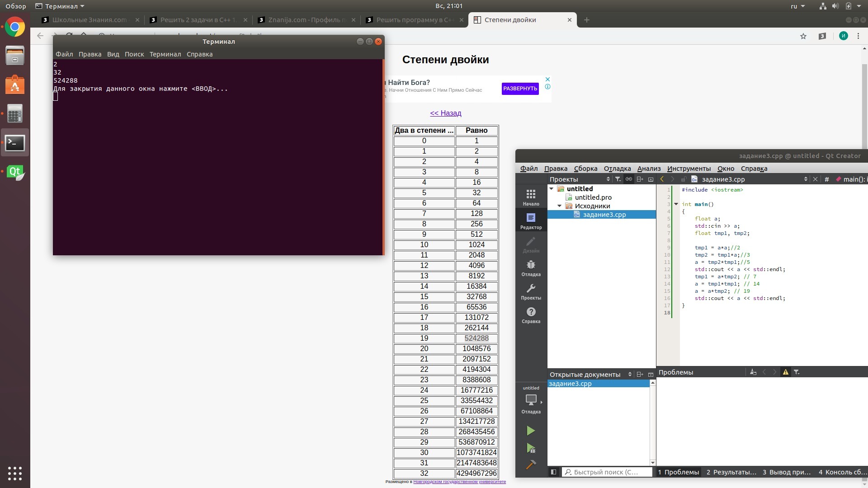Toggle the warnings filter in Проблемы pane
The height and width of the screenshot is (488, 868).
786,372
